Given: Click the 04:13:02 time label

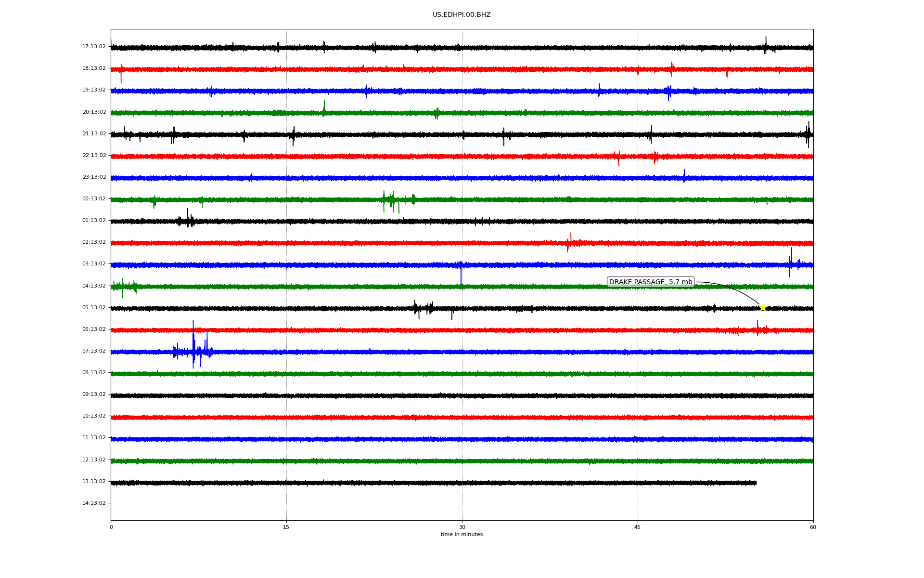Looking at the screenshot, I should point(94,286).
